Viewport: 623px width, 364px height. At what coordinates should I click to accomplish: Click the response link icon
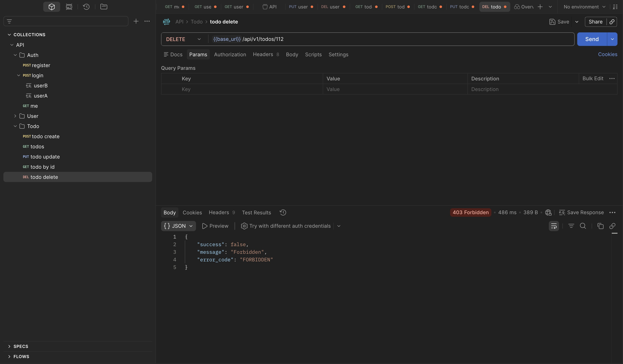click(612, 226)
